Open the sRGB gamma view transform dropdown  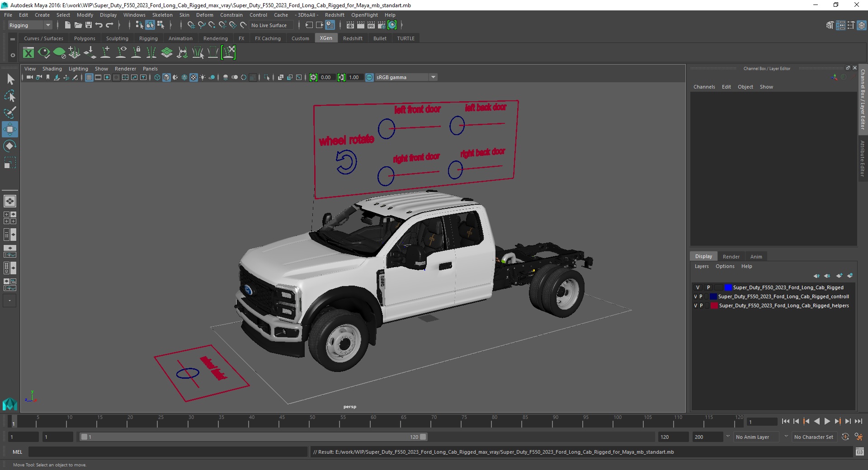tap(406, 78)
